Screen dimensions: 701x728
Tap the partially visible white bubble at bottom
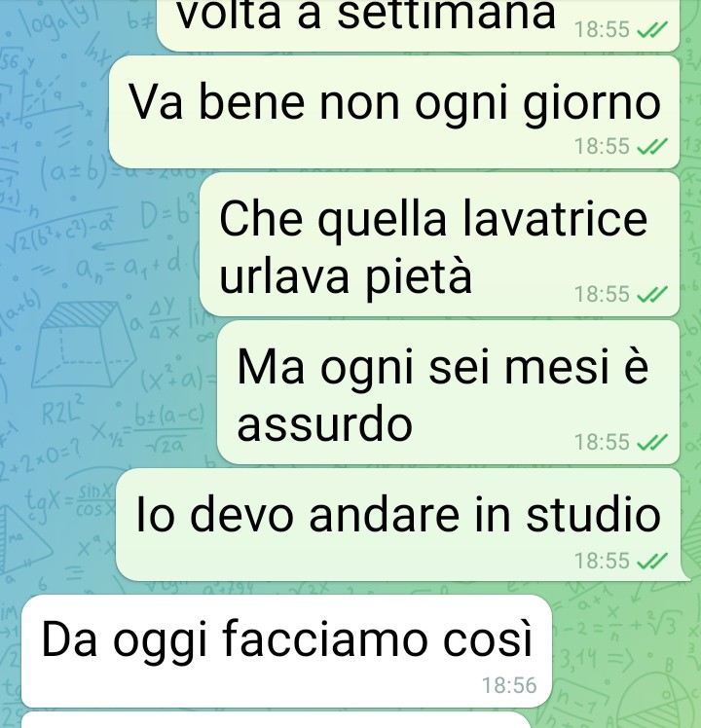tap(277, 720)
